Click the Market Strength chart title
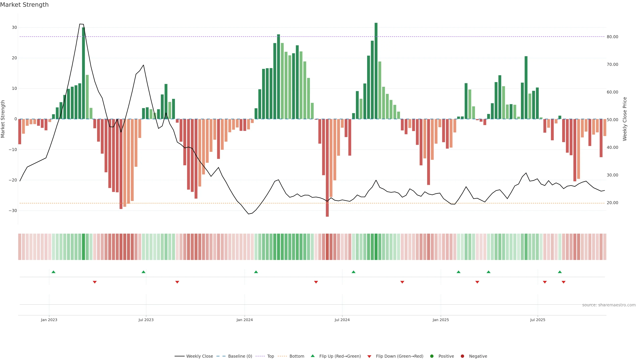The height and width of the screenshot is (362, 644). coord(24,5)
